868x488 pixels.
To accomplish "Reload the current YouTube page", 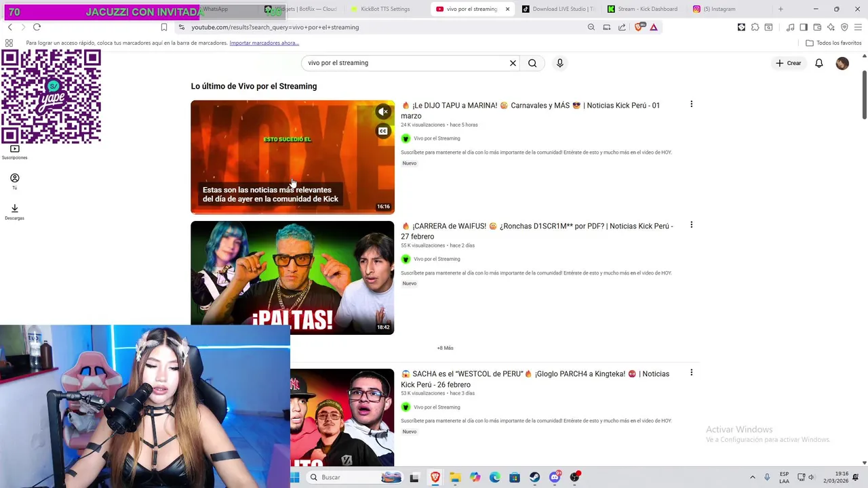I will click(37, 27).
